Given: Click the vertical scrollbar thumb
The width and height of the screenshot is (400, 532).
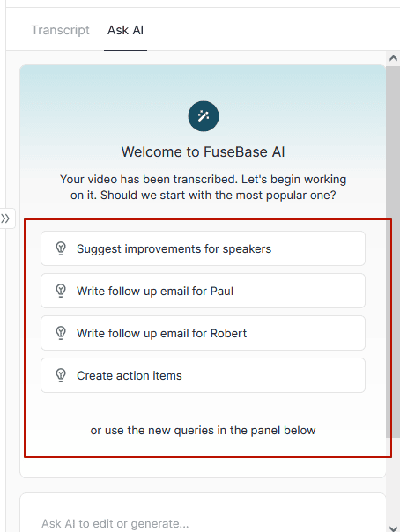Looking at the screenshot, I should [x=393, y=252].
